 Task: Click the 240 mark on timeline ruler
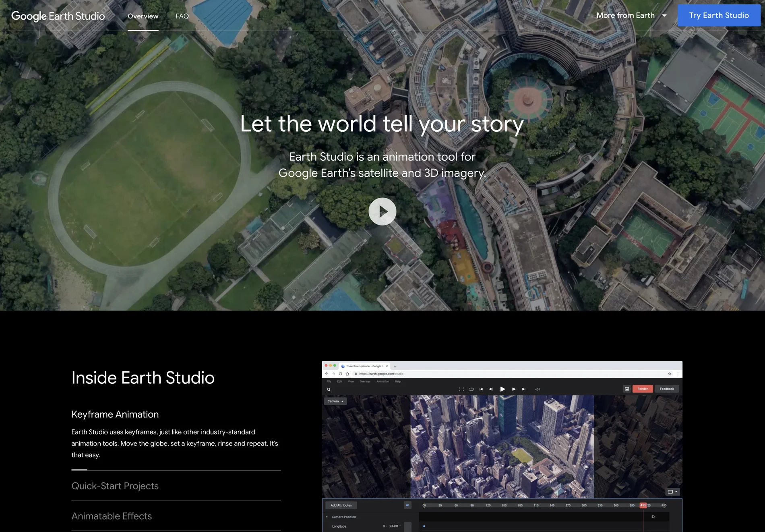(552, 505)
